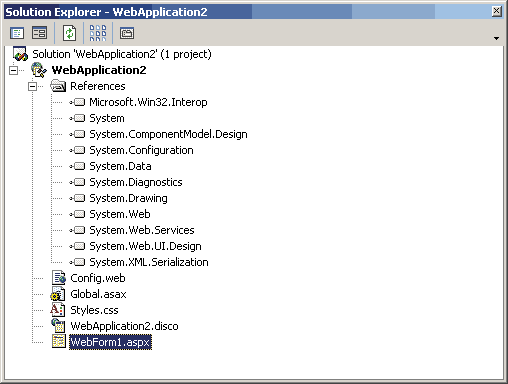Collapse the References folder node
The image size is (508, 384).
32,86
